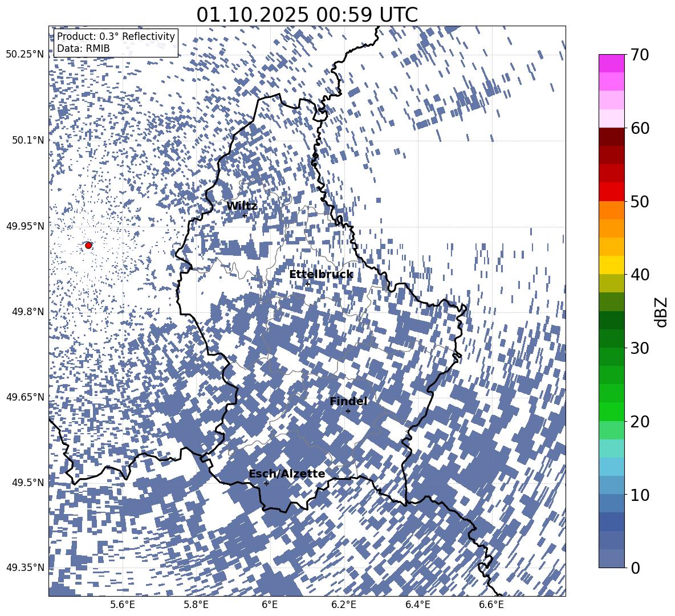Click the Findel cross marker
The width and height of the screenshot is (675, 616).
coord(348,411)
